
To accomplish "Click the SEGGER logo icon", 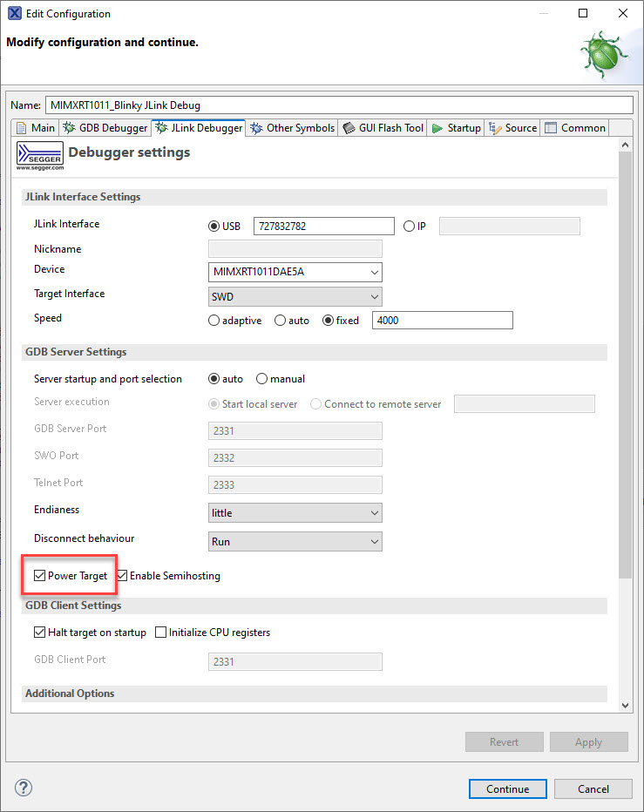I will click(39, 156).
